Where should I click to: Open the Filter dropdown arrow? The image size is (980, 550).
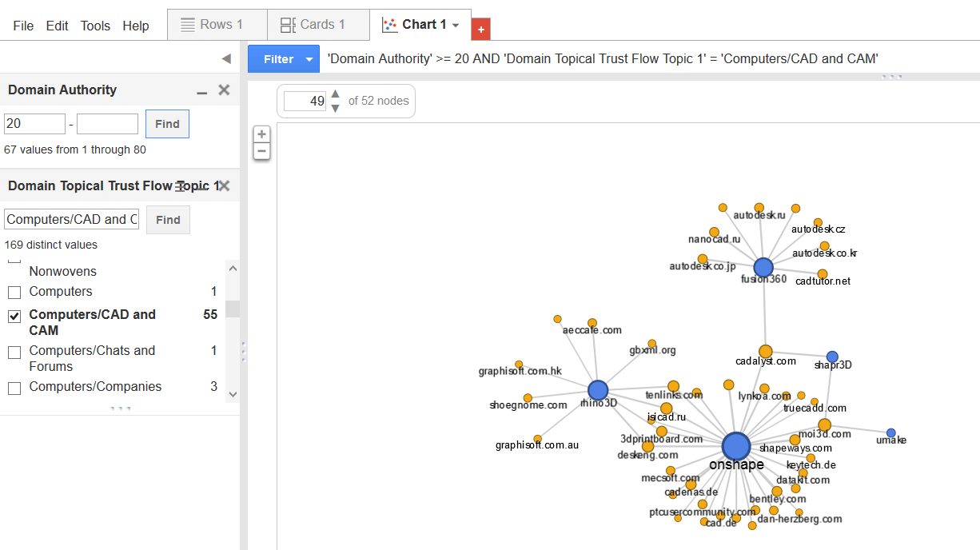tap(310, 59)
